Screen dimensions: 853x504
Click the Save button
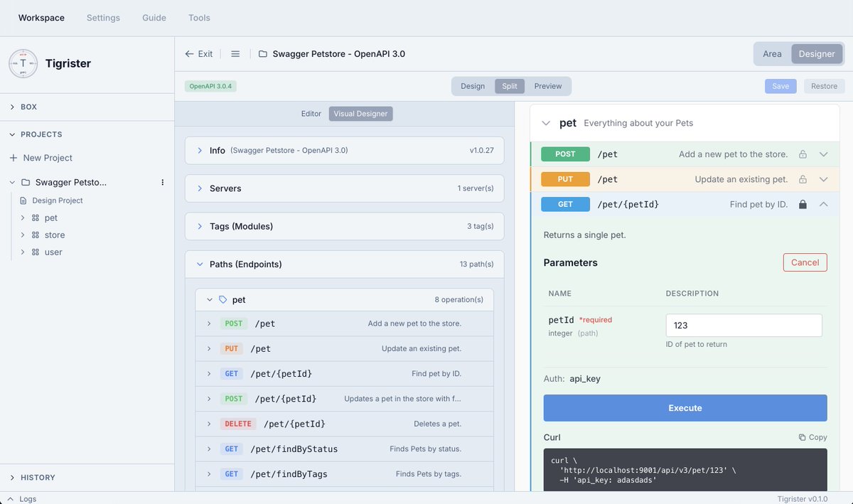tap(780, 86)
